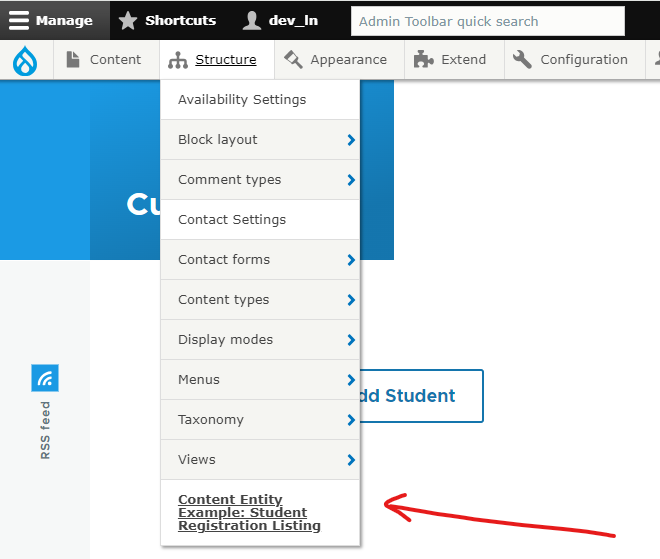Image resolution: width=660 pixels, height=559 pixels.
Task: Expand the Content types submenu arrow
Action: 351,300
